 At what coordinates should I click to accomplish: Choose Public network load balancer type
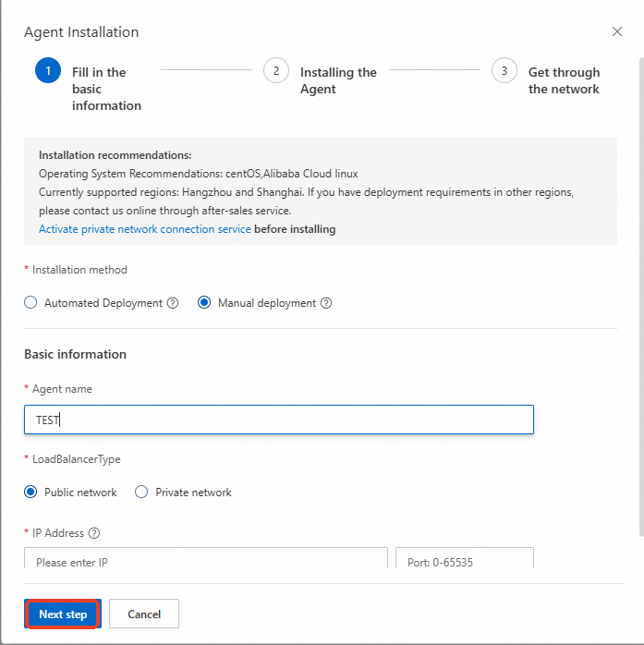31,493
